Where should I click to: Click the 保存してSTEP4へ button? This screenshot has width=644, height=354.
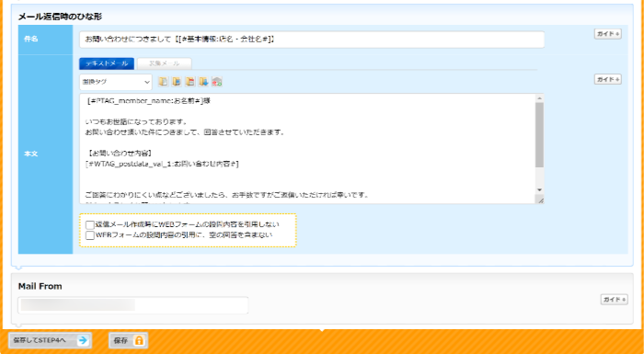coord(50,340)
